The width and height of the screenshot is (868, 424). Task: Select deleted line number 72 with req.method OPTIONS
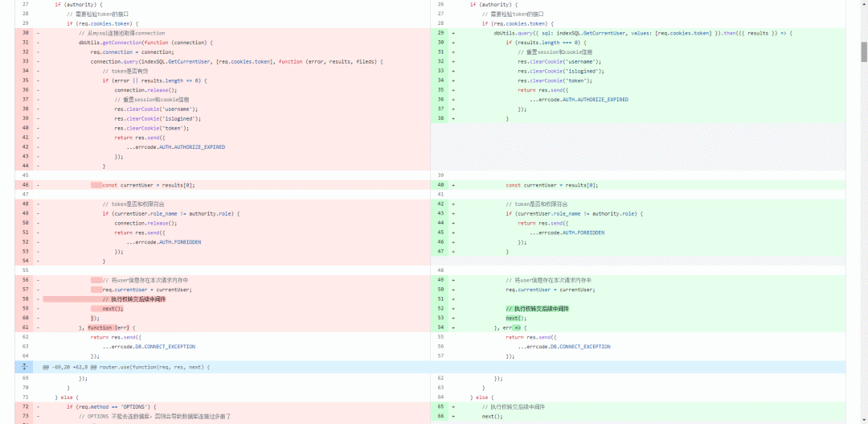24,406
